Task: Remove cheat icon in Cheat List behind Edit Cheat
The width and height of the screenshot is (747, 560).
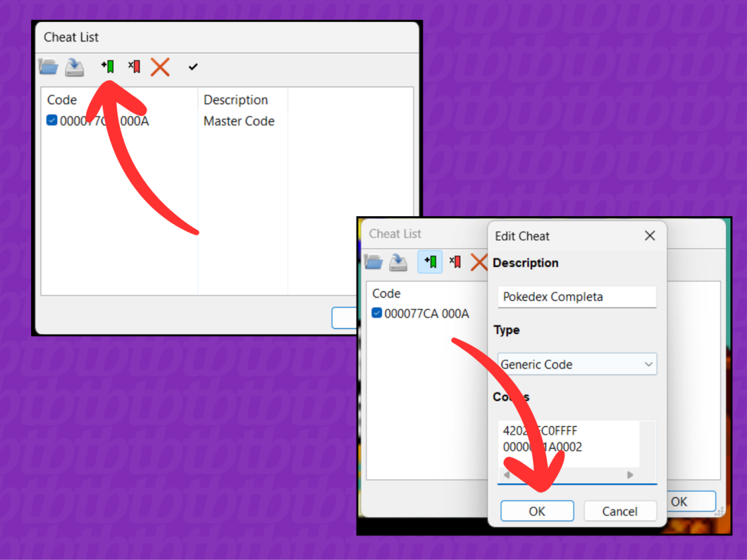Action: (455, 261)
